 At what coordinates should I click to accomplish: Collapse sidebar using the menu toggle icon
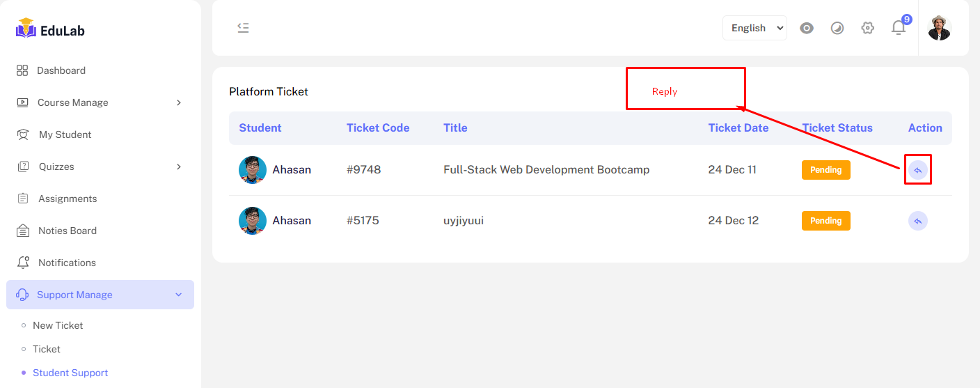[243, 28]
